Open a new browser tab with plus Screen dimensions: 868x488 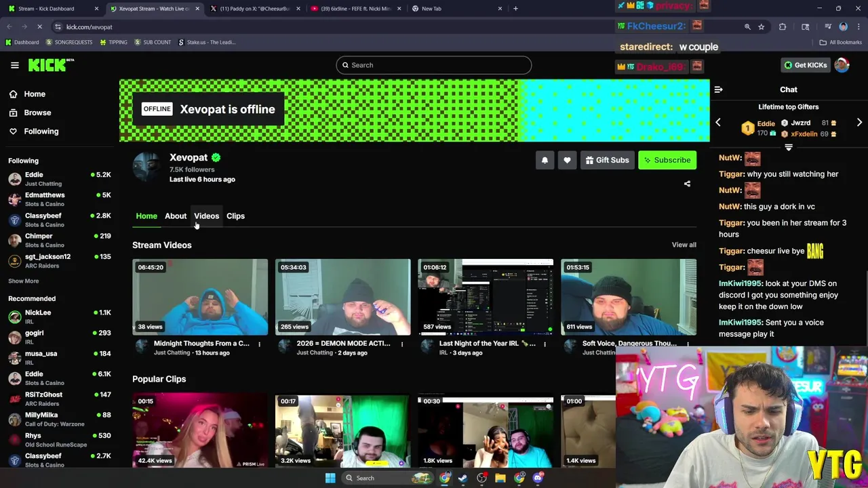(515, 8)
